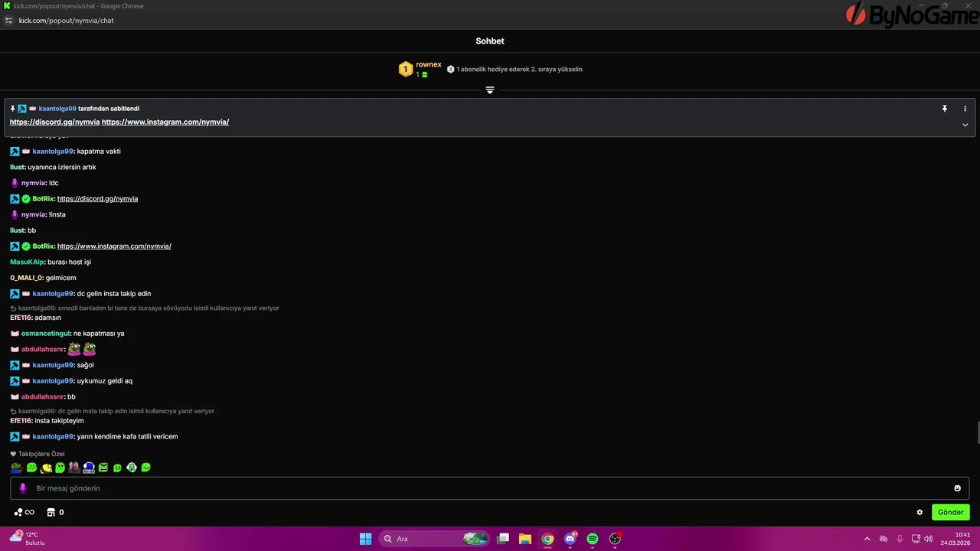Select the fourth green ghost emote
980x551 pixels.
[60, 468]
